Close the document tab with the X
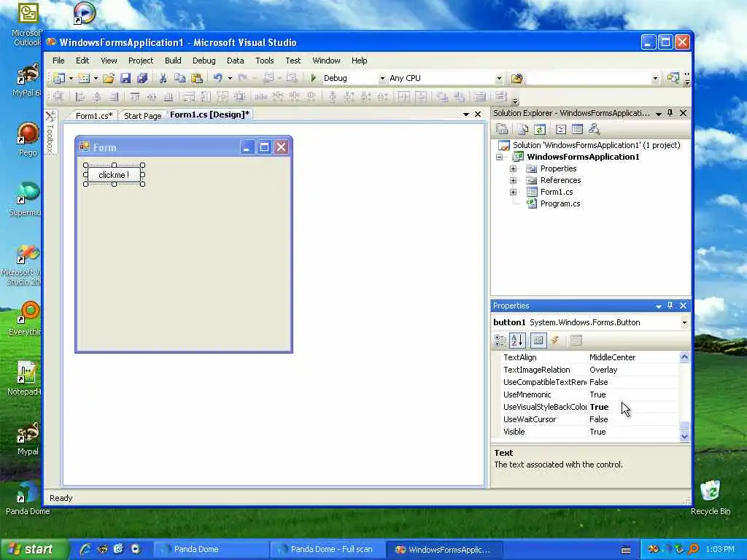This screenshot has width=747, height=560. (478, 114)
